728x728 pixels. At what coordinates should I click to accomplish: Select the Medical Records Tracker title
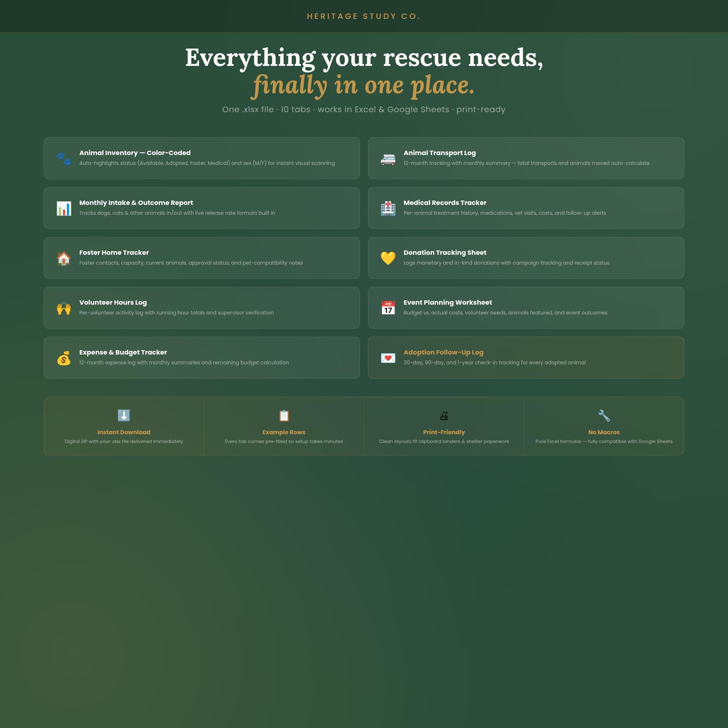click(445, 203)
